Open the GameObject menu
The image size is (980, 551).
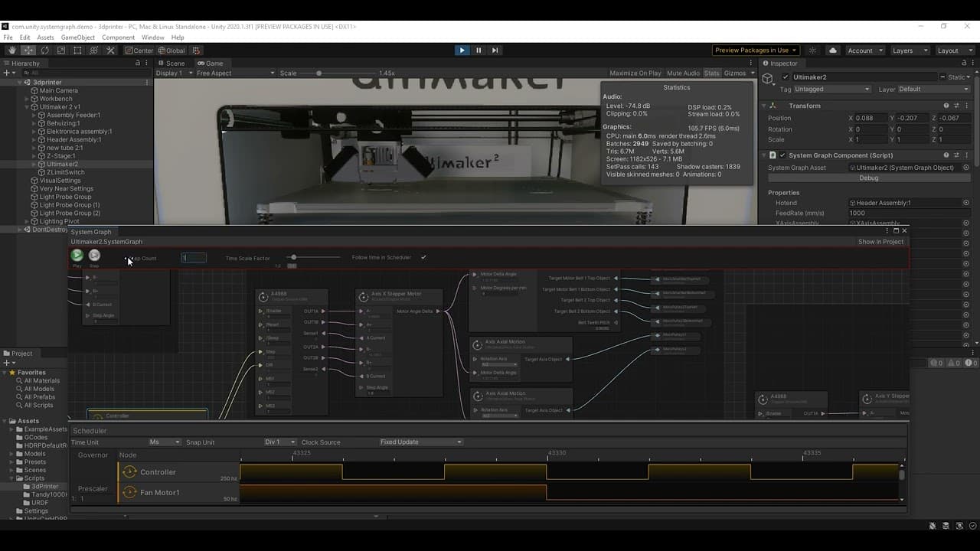[x=78, y=37]
